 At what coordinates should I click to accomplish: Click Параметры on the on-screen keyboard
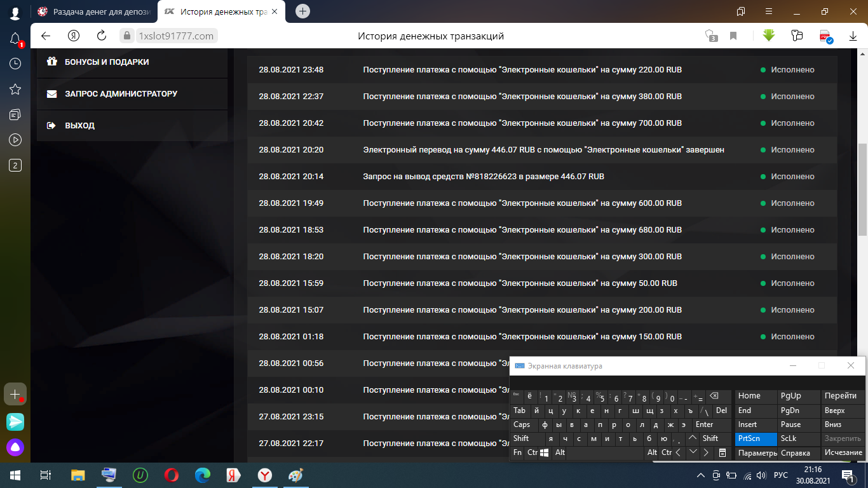point(756,453)
